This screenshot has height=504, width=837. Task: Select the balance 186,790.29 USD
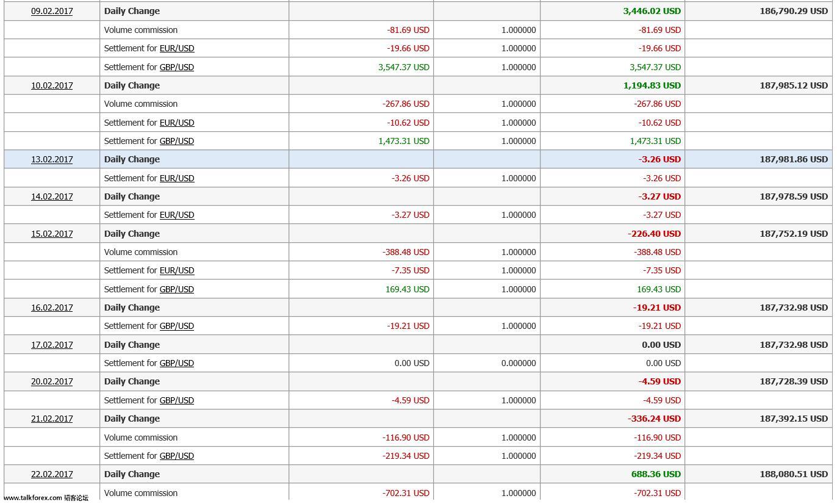(x=794, y=11)
